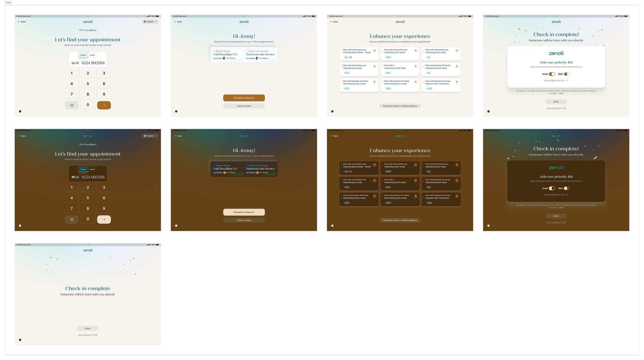Click the pencil edit icon beside the light-theme email
The image size is (644, 360).
coord(567,80)
